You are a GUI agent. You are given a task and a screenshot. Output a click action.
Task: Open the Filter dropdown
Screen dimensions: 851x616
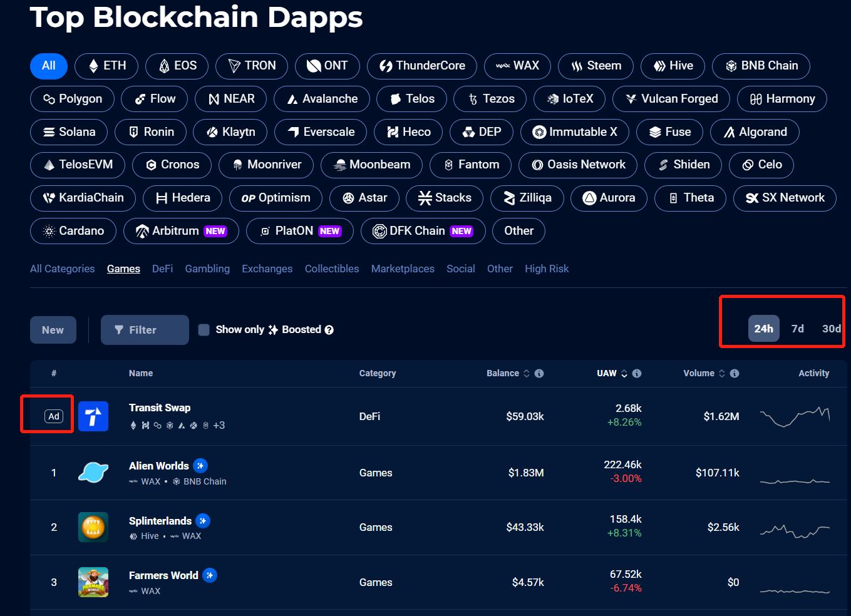pyautogui.click(x=145, y=330)
